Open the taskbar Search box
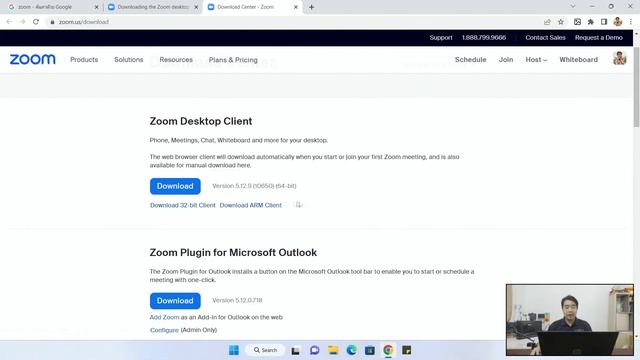 (265, 350)
